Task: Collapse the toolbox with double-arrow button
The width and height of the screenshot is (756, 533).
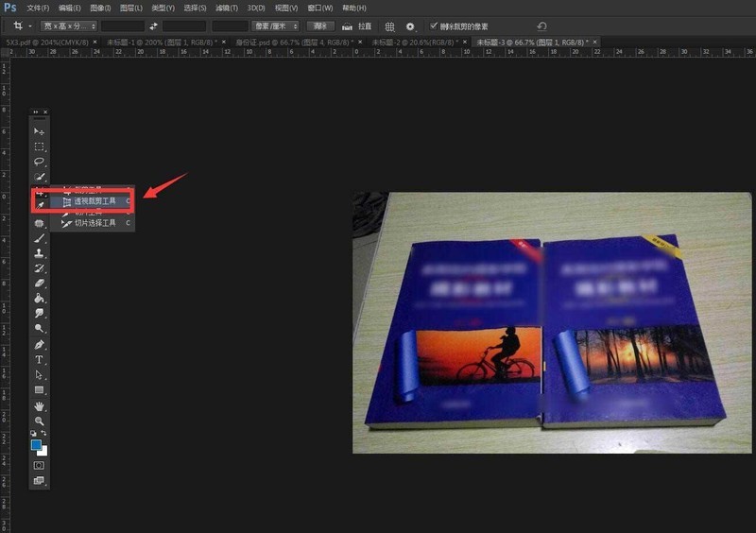Action: pyautogui.click(x=35, y=112)
